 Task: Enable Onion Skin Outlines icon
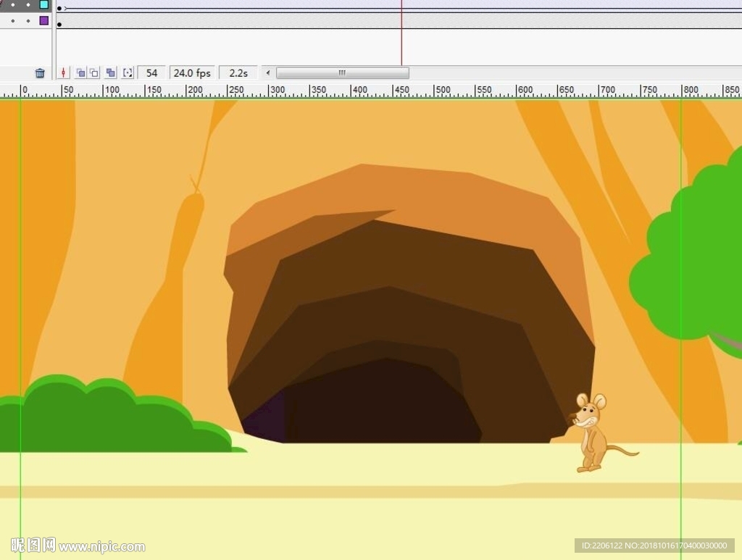(94, 73)
